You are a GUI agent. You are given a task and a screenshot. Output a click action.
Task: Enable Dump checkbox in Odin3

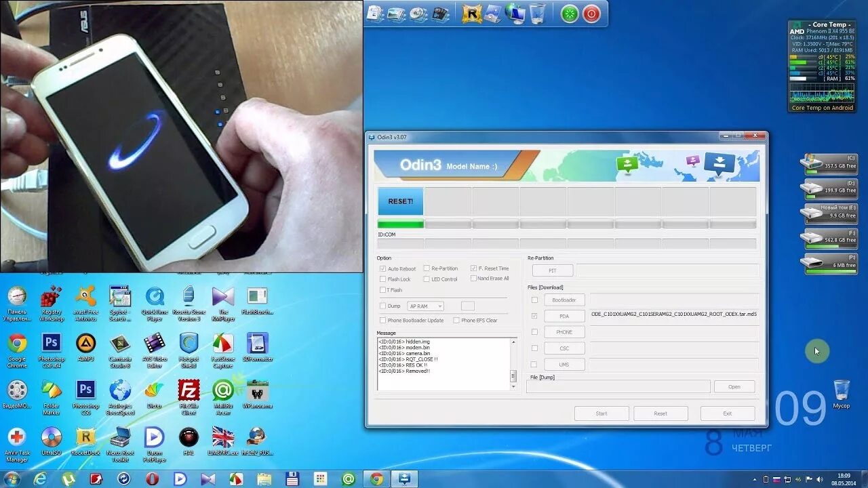[x=383, y=306]
